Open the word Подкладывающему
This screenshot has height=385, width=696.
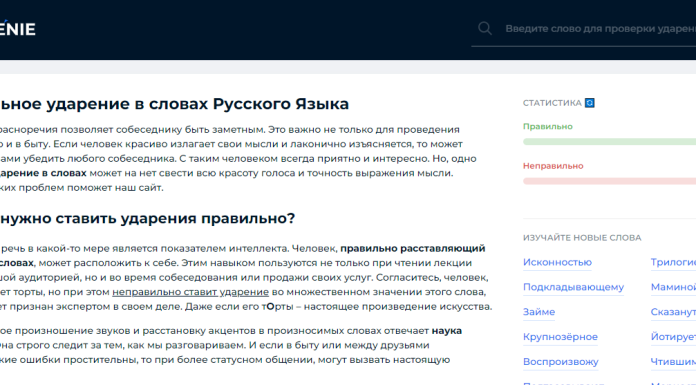coord(573,287)
